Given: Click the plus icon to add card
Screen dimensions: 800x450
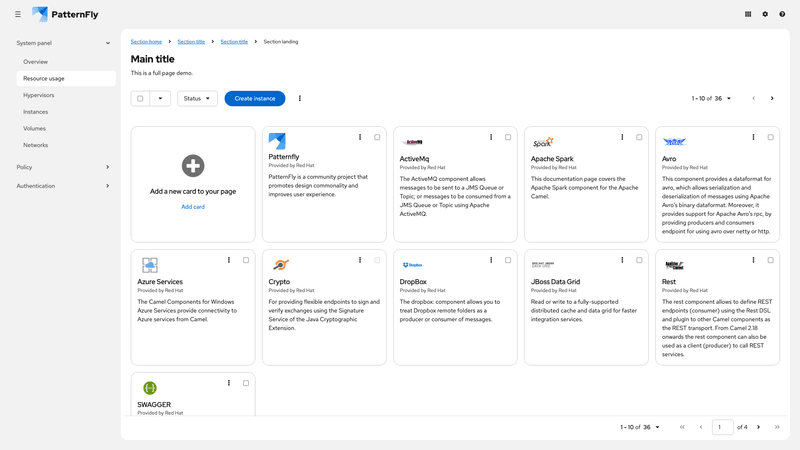Looking at the screenshot, I should click(193, 166).
